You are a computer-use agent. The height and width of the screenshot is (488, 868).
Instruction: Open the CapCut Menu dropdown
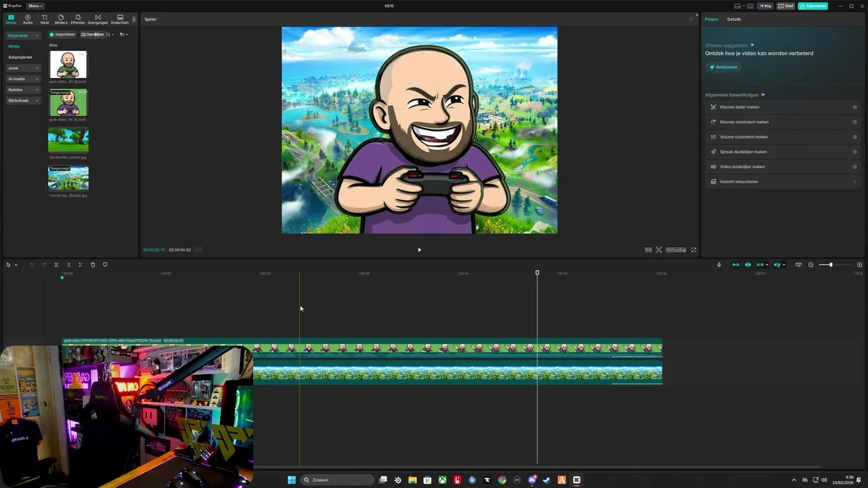[35, 5]
